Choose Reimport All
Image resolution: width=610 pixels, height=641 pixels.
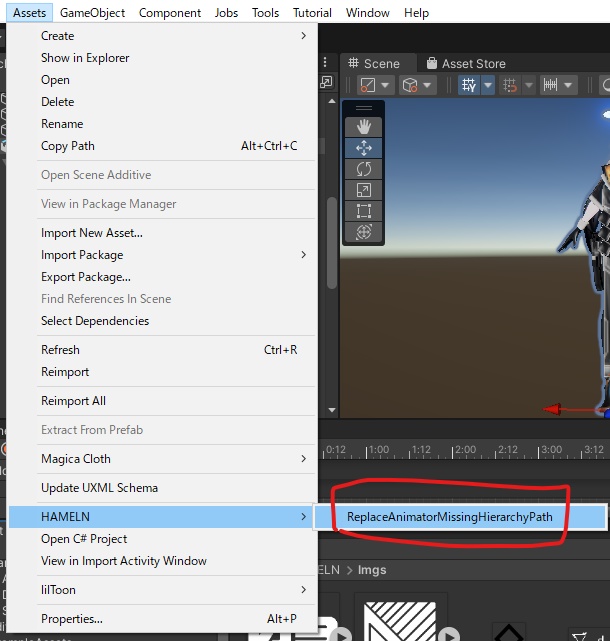pos(163,401)
